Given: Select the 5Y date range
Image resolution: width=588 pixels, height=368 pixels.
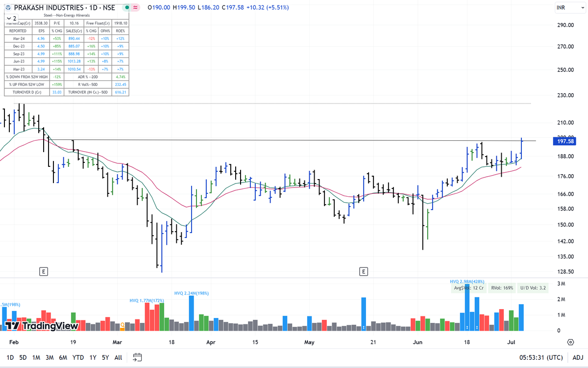Looking at the screenshot, I should 105,358.
